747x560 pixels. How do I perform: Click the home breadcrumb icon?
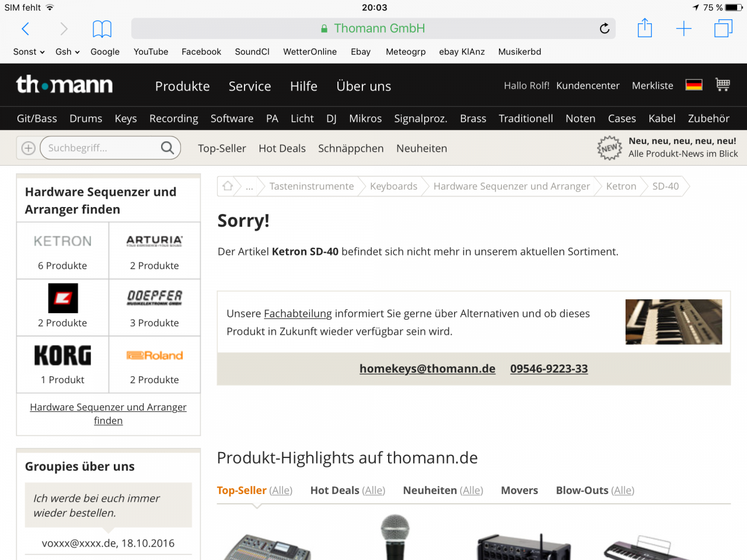[228, 186]
